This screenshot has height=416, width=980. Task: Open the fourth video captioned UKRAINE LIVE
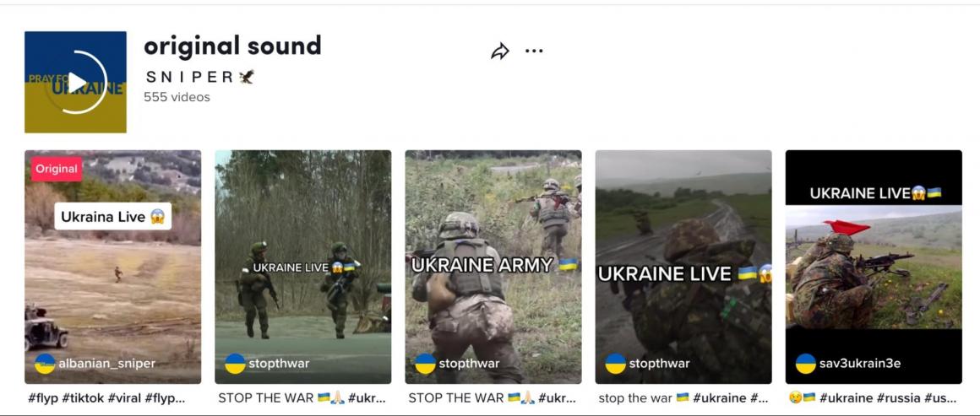pos(683,267)
